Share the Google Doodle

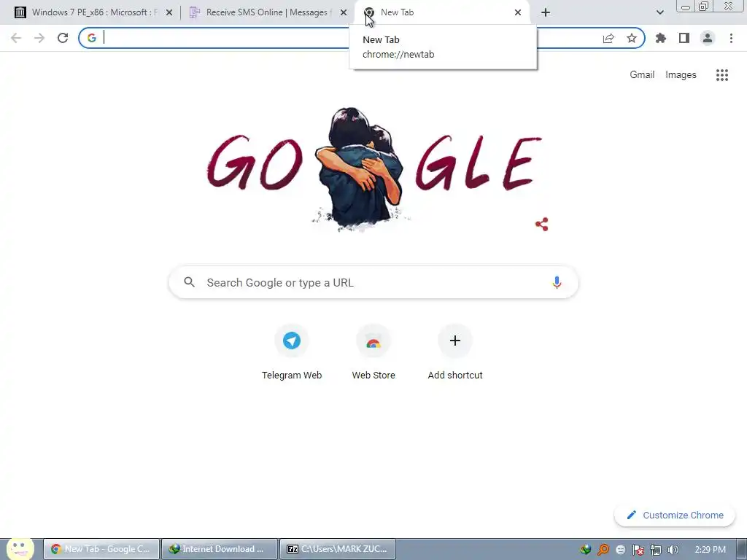point(542,225)
